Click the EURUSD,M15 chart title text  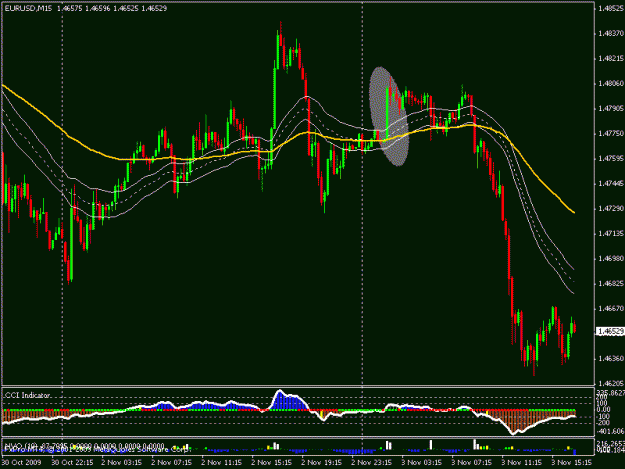click(28, 8)
